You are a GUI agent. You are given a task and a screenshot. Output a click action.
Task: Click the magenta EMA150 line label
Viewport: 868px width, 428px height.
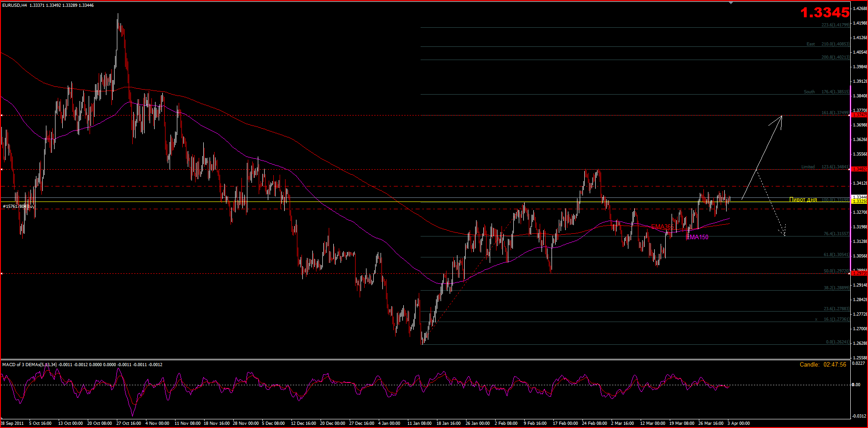tap(697, 237)
